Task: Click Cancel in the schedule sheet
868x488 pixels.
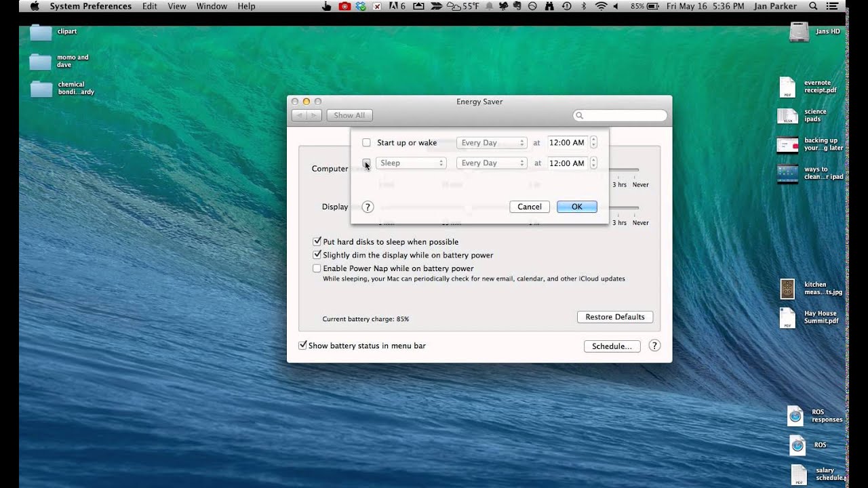Action: pos(530,207)
